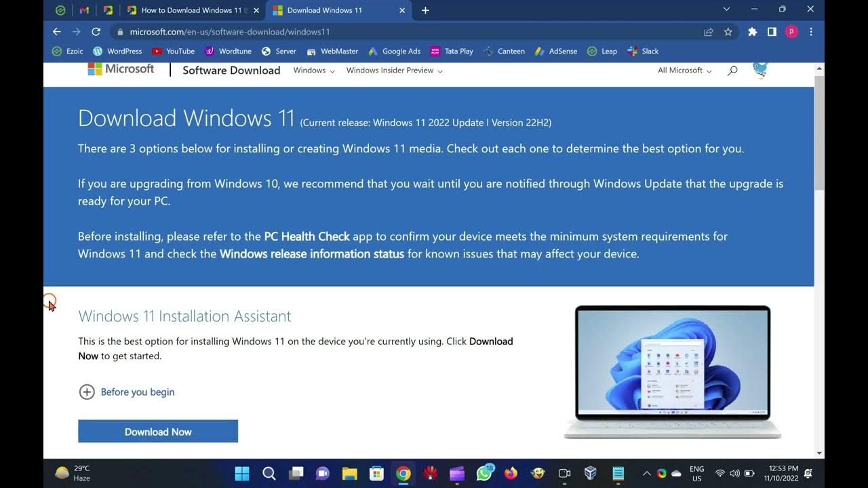Viewport: 868px width, 488px height.
Task: Open the WebMaster bookmark
Action: click(x=332, y=51)
